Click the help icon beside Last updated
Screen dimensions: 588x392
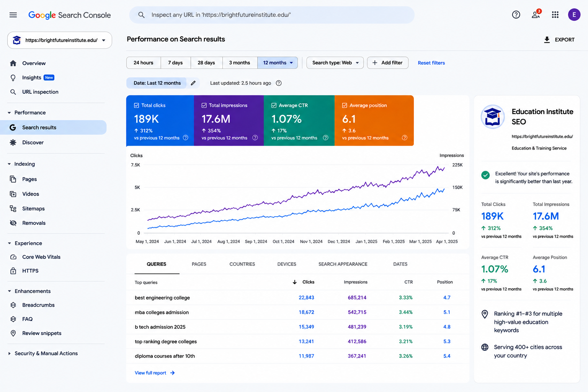[x=279, y=83]
